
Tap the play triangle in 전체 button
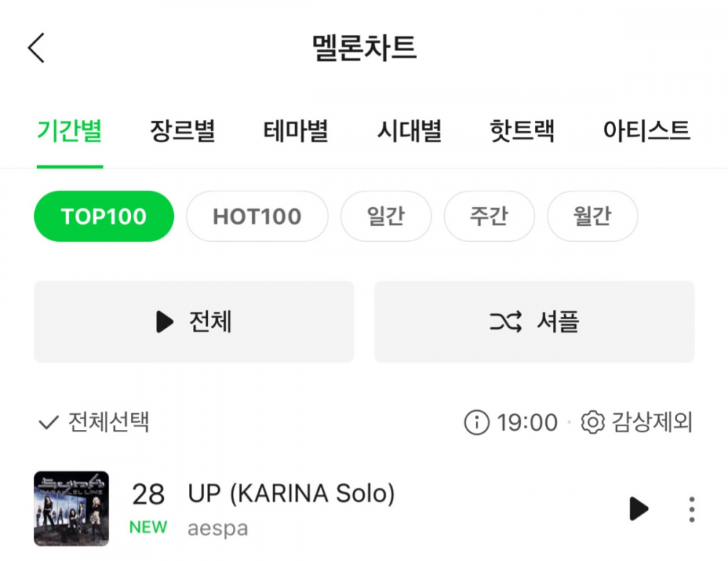pyautogui.click(x=165, y=321)
